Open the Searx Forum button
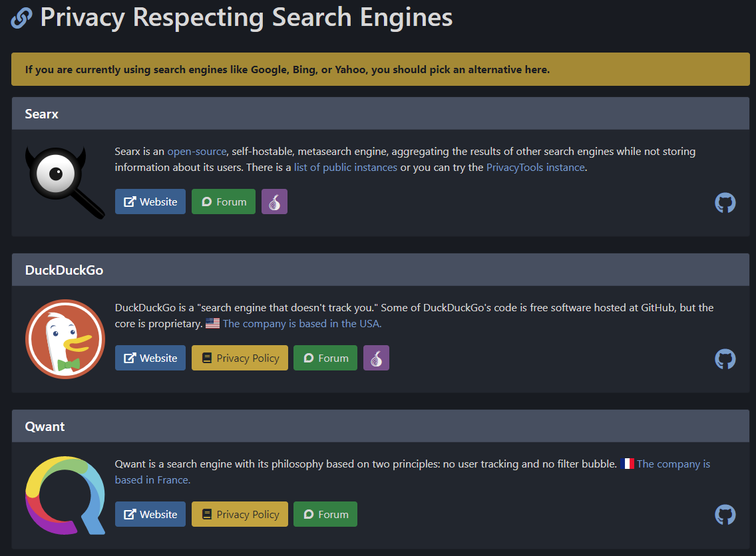Image resolution: width=756 pixels, height=556 pixels. pyautogui.click(x=224, y=202)
